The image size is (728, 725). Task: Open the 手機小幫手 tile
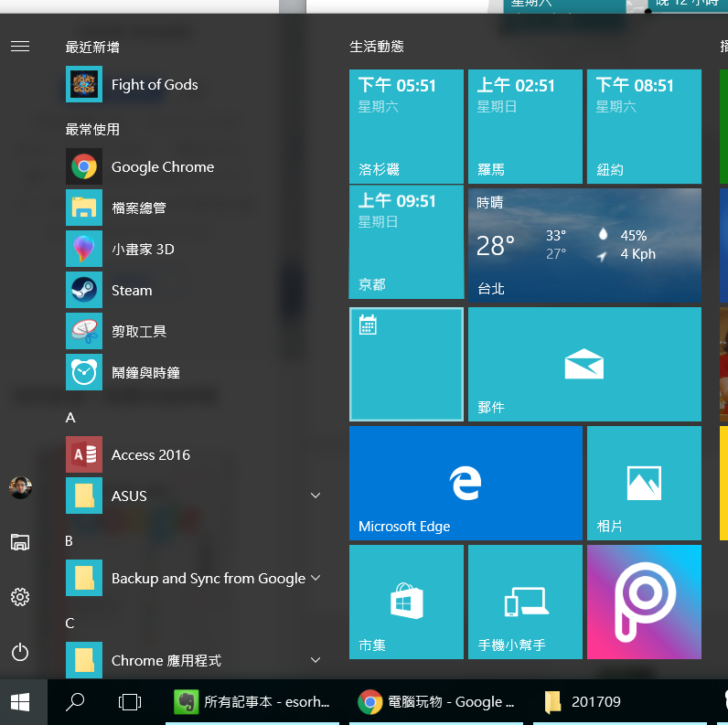coord(525,602)
